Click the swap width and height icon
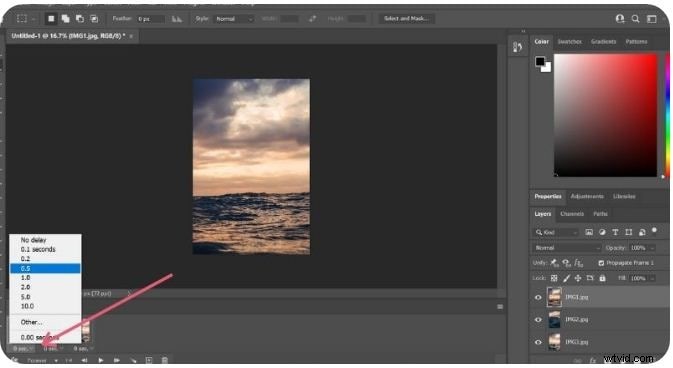 (x=312, y=18)
